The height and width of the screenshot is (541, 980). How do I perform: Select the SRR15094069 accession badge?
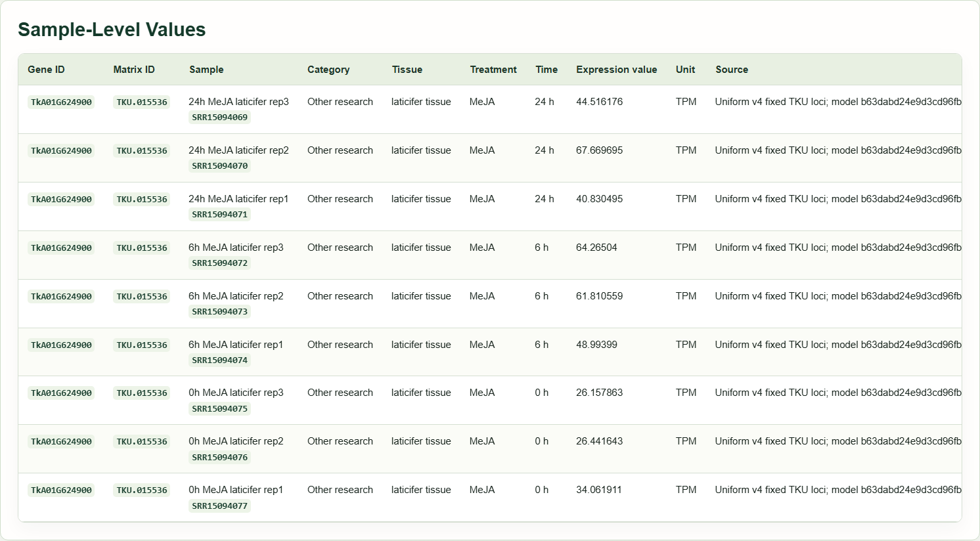pyautogui.click(x=220, y=118)
